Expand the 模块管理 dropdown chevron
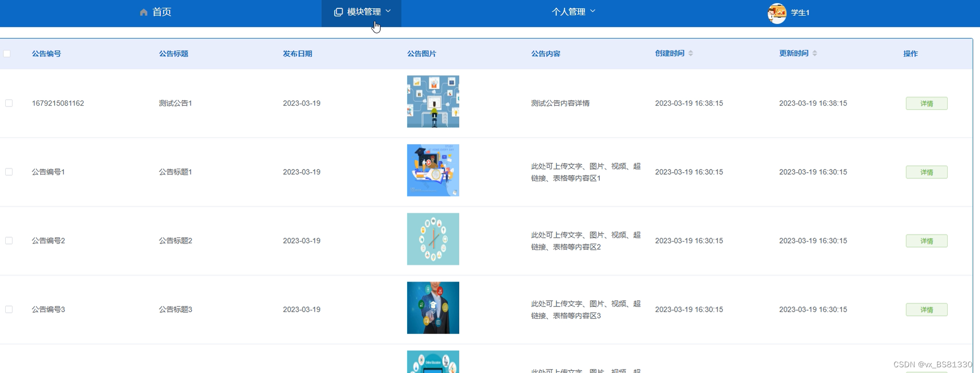 click(388, 11)
